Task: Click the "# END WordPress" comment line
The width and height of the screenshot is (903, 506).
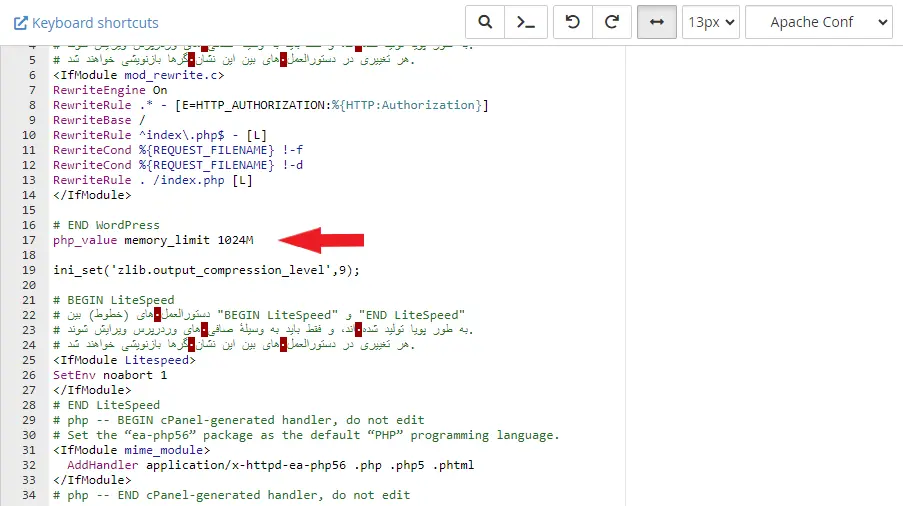Action: tap(106, 225)
